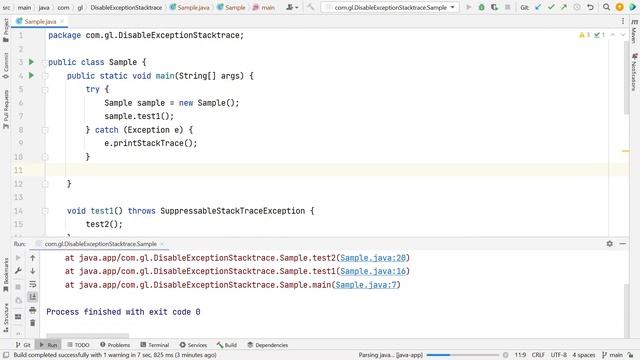This screenshot has height=360, width=640.
Task: Collapse the test1 method fold marker
Action: pos(45,211)
